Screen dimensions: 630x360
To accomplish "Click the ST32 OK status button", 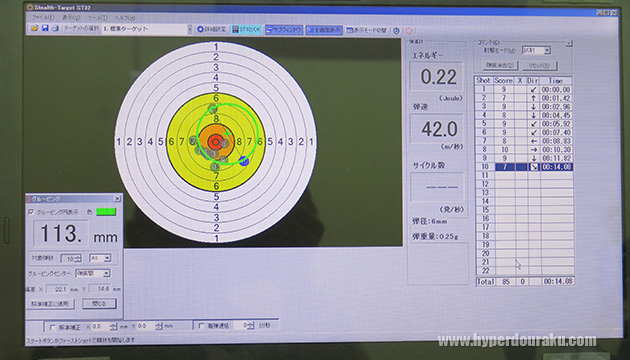I will (x=247, y=29).
